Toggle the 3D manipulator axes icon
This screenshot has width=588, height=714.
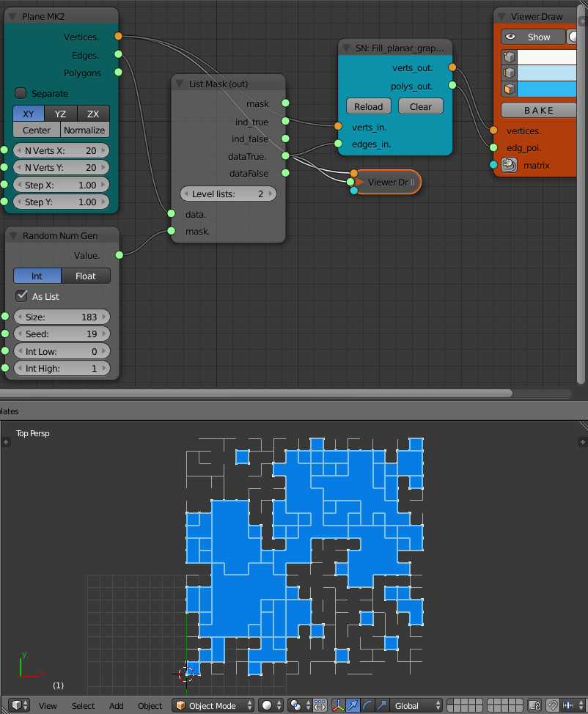pos(339,705)
